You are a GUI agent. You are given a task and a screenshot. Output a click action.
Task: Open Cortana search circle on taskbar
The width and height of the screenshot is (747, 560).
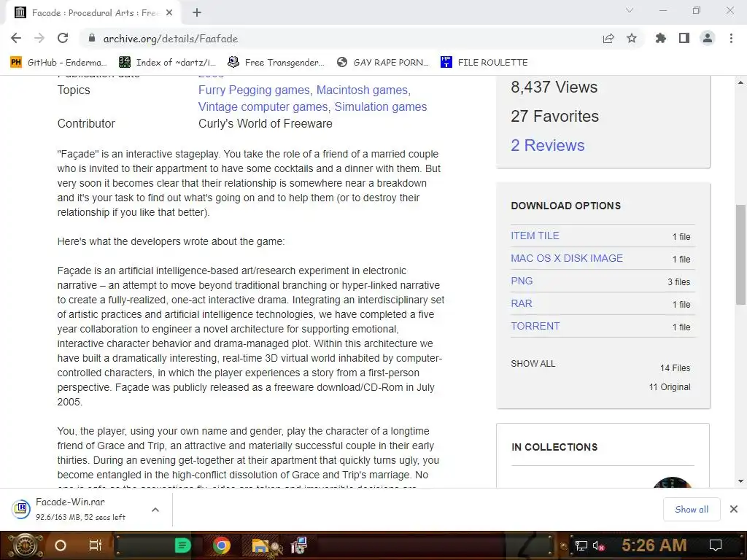[61, 545]
